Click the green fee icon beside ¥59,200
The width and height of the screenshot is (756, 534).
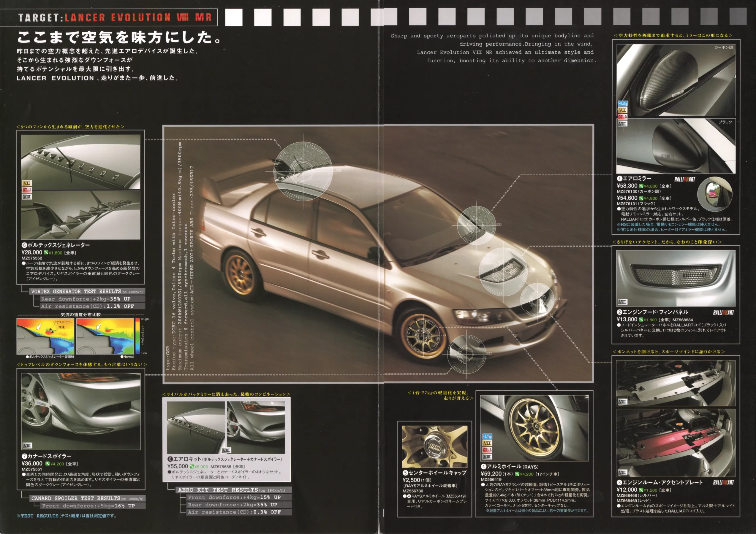click(x=517, y=474)
